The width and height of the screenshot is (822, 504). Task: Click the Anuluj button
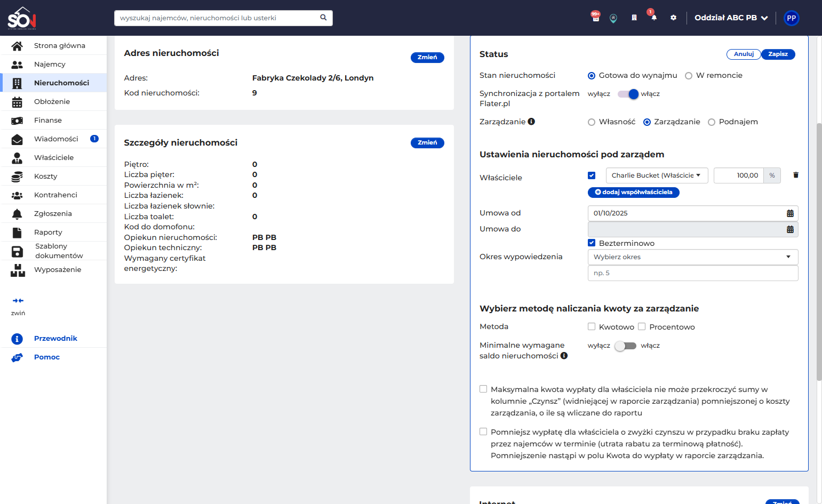click(744, 54)
